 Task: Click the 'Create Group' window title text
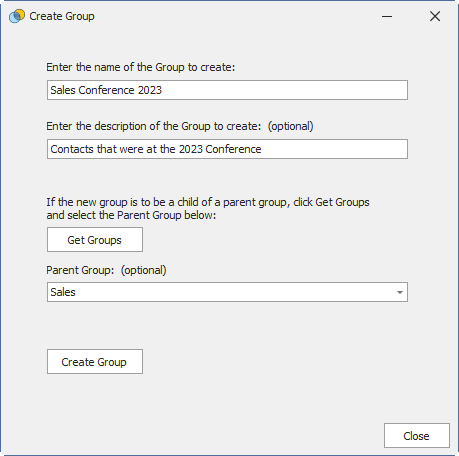tap(62, 16)
